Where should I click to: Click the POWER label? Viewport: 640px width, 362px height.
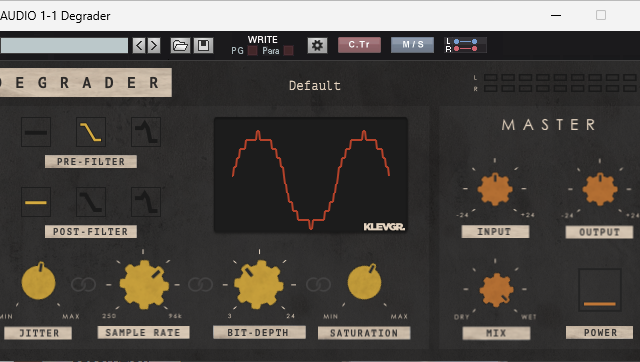click(600, 332)
